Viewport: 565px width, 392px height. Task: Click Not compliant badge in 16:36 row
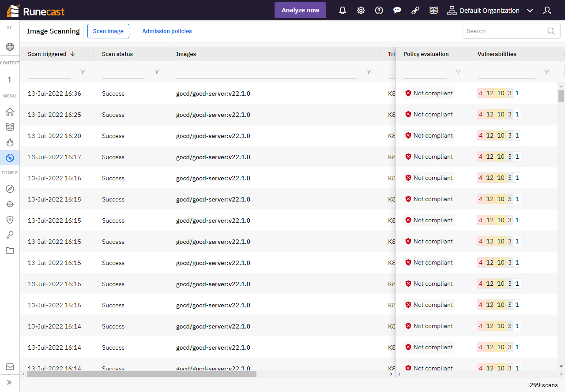[x=429, y=93]
